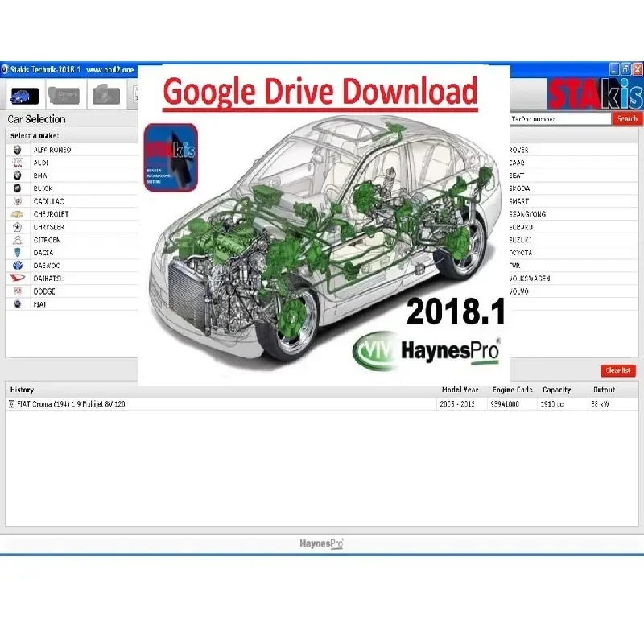
Task: Click the HaynesPro footer logo
Action: 321,544
